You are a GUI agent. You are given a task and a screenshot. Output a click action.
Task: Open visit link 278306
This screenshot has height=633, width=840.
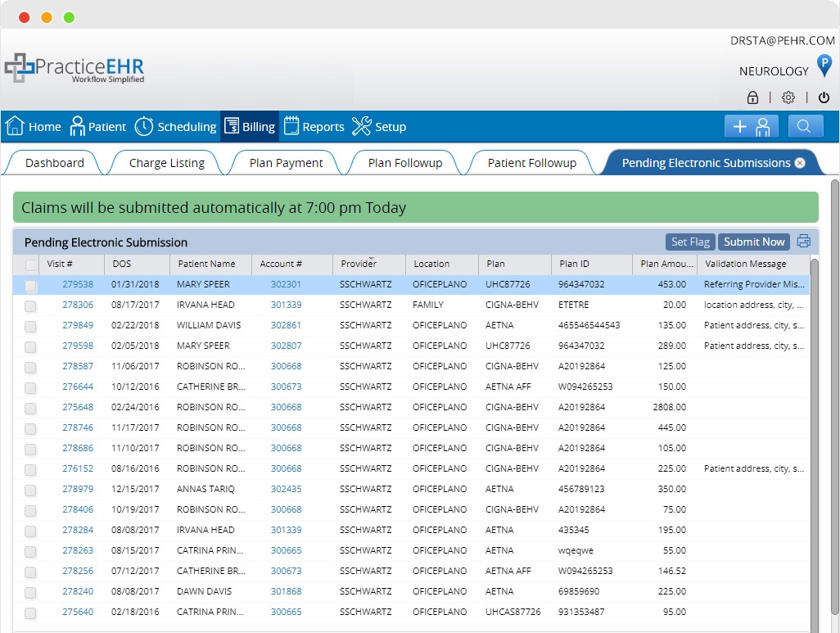click(x=78, y=305)
